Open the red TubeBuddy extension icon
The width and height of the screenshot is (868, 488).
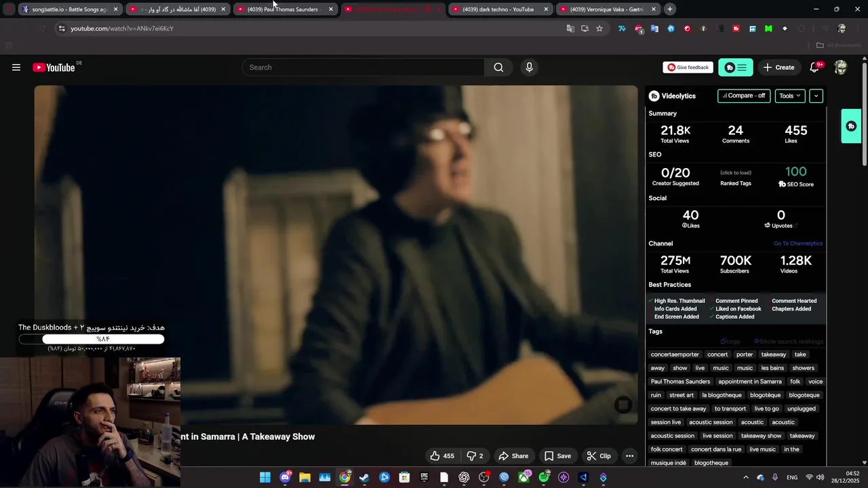(736, 28)
